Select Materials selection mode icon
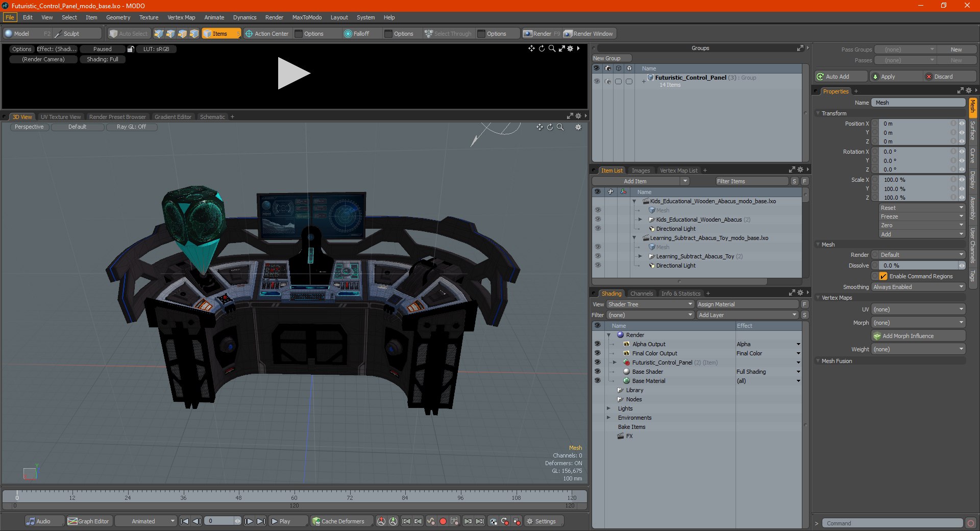This screenshot has height=531, width=980. [194, 34]
